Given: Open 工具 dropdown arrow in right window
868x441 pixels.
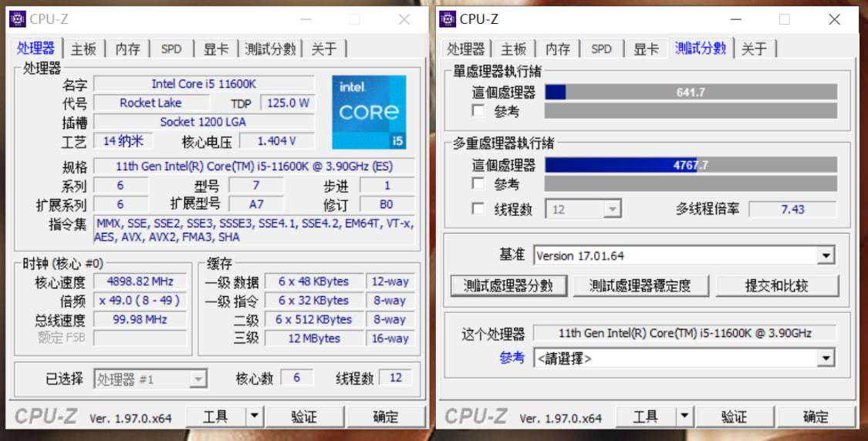Looking at the screenshot, I should 684,416.
